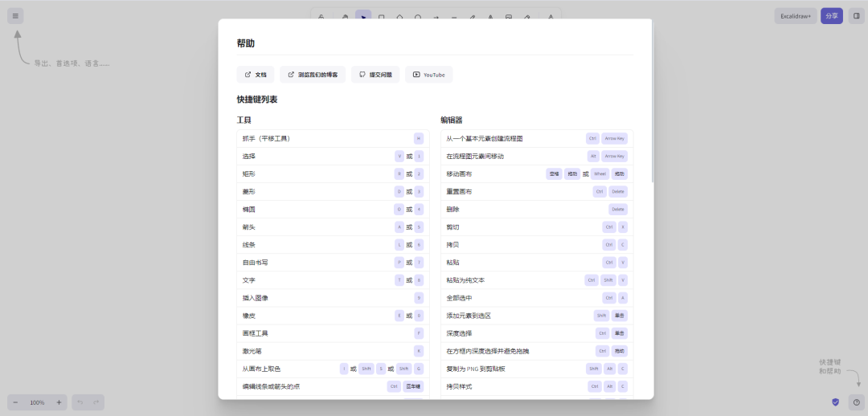Open the 文档 documentation link
868x416 pixels.
click(x=256, y=75)
